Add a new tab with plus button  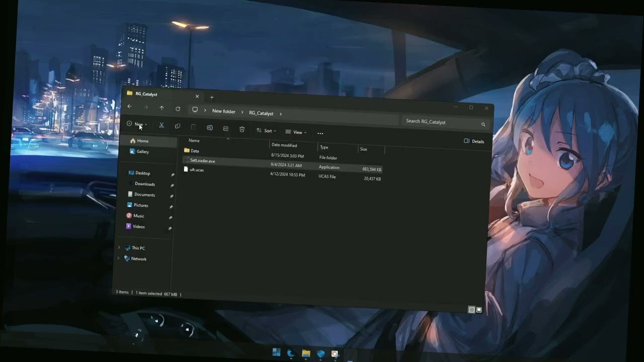(x=212, y=97)
